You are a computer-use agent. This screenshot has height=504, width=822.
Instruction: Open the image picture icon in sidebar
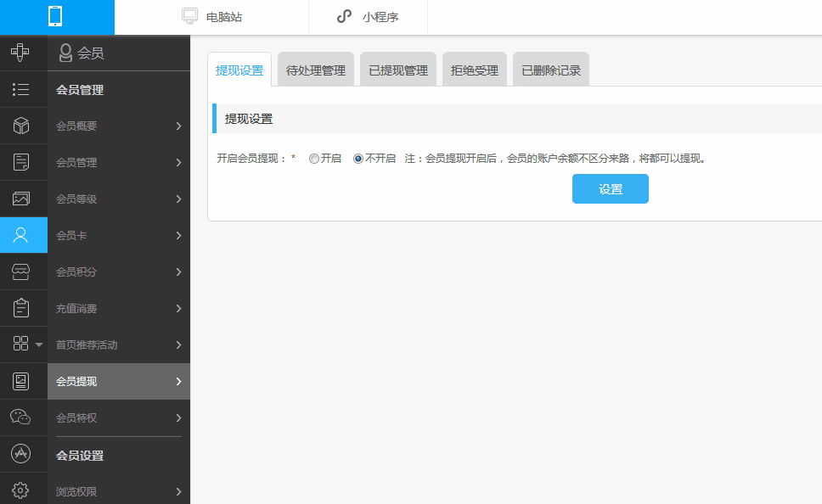(x=21, y=199)
